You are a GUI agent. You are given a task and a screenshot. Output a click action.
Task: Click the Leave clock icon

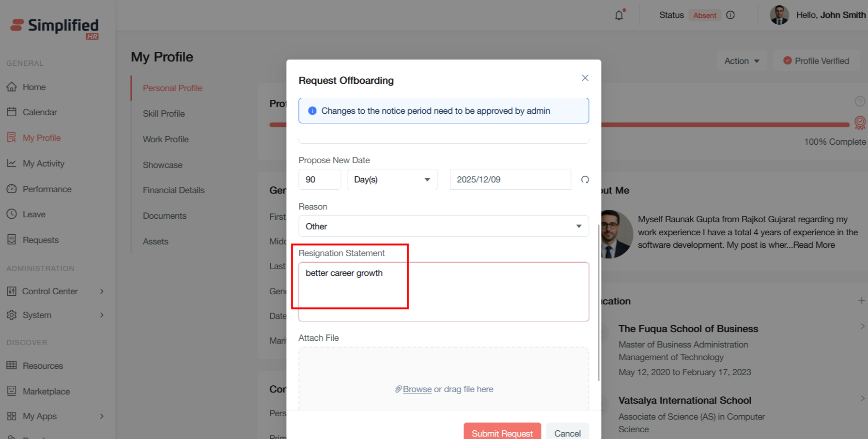(x=12, y=214)
